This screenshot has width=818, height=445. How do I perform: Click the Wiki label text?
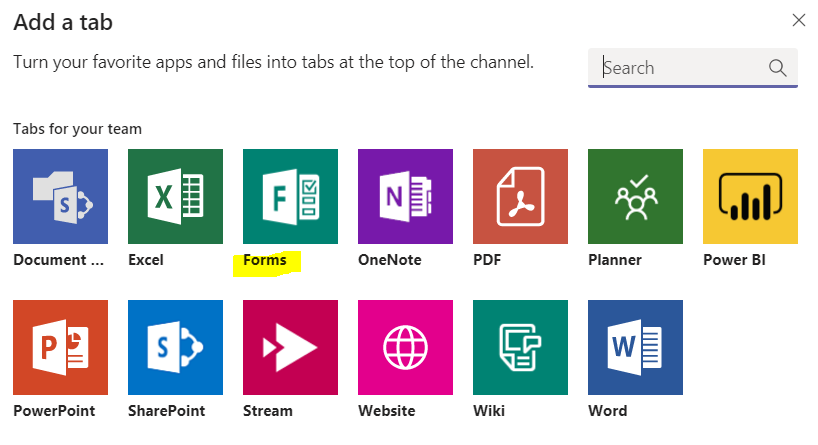coord(489,411)
